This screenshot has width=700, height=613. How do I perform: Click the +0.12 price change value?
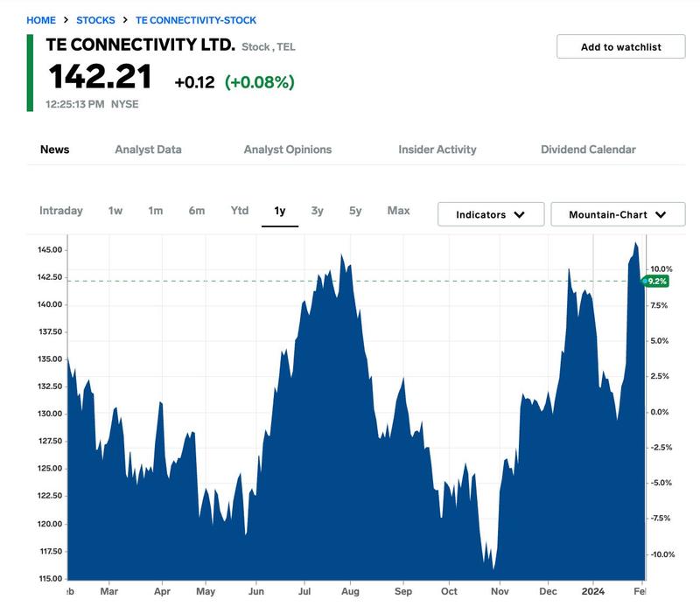(x=194, y=82)
